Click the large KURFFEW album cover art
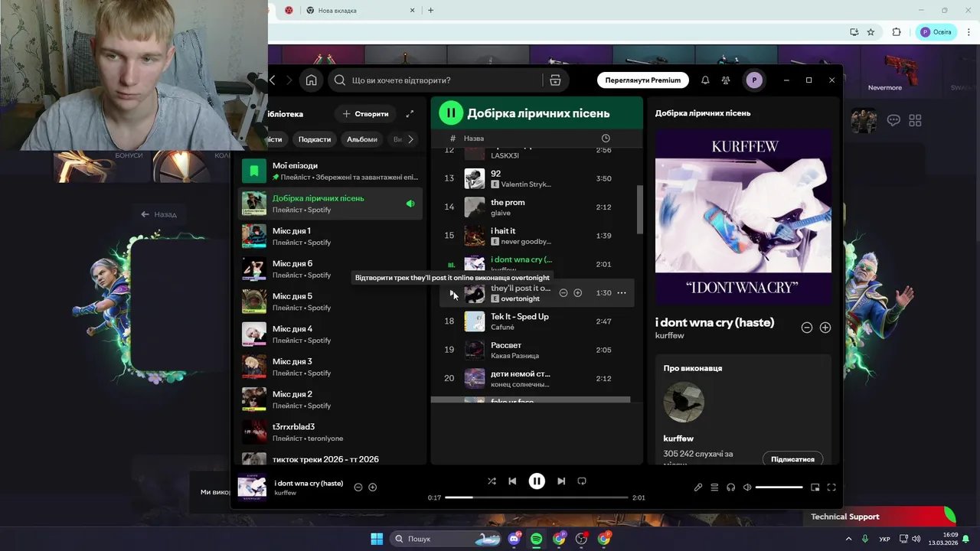Viewport: 980px width, 551px height. (743, 217)
